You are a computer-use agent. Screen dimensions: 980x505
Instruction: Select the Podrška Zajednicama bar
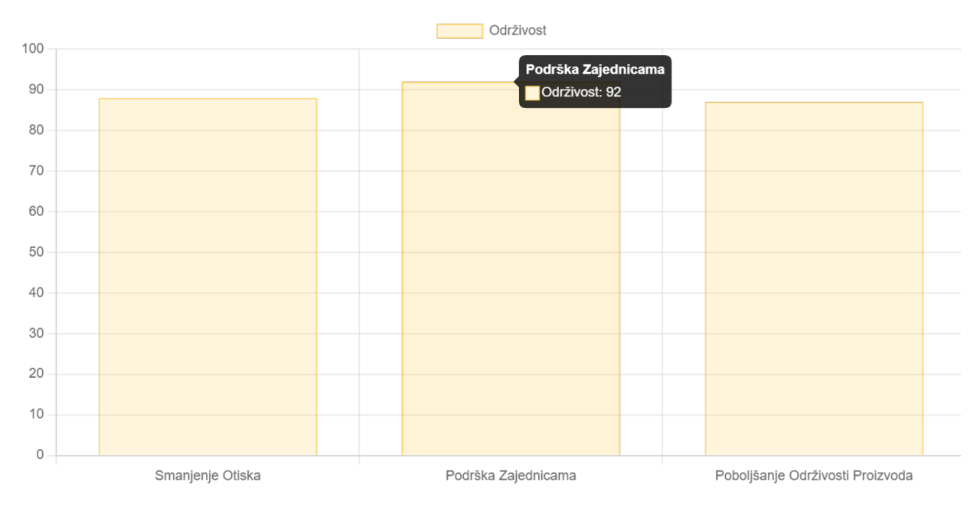click(x=511, y=269)
